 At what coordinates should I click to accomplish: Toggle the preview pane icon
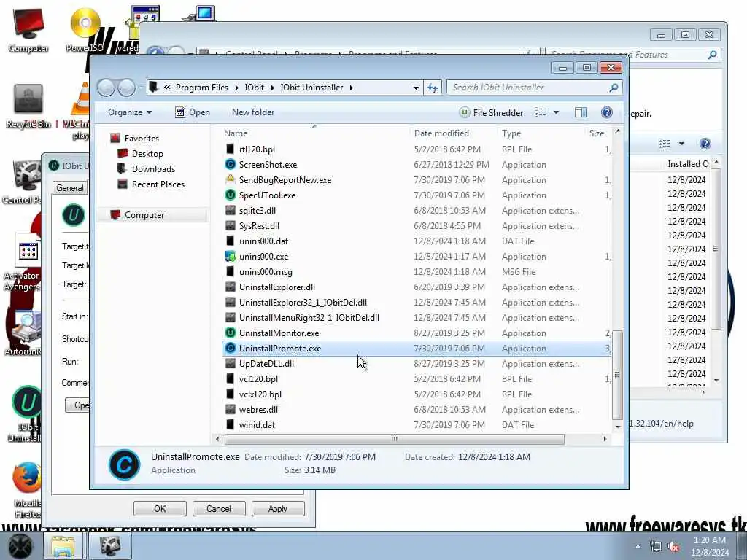point(580,112)
